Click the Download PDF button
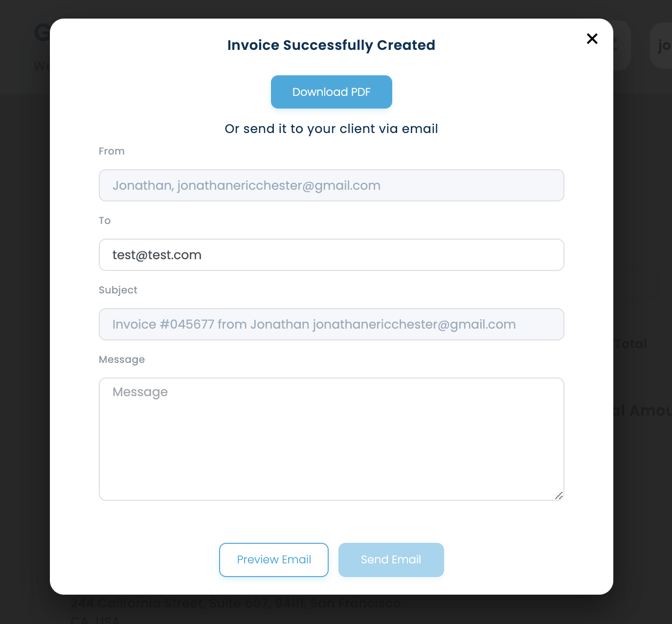This screenshot has height=624, width=672. [331, 92]
